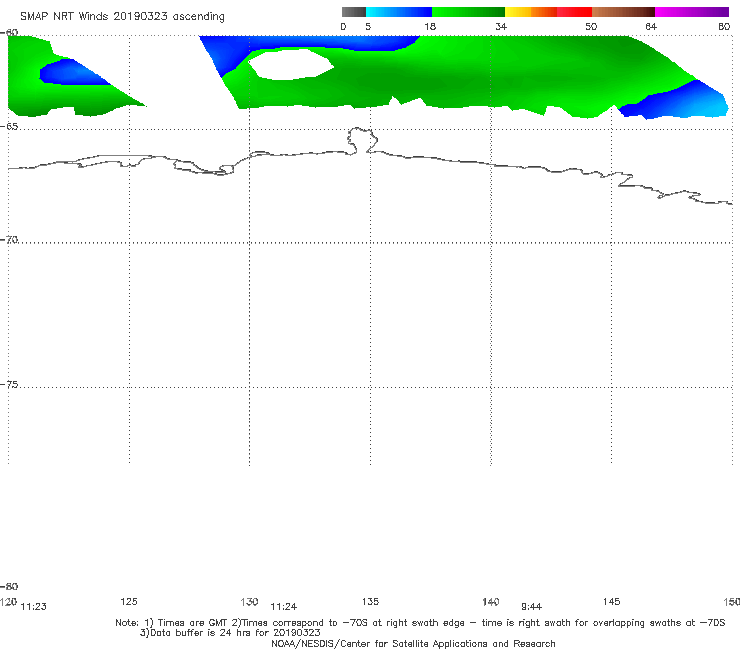The width and height of the screenshot is (740, 650).
Task: Click the note line 'Times are GMT'
Action: (x=192, y=623)
